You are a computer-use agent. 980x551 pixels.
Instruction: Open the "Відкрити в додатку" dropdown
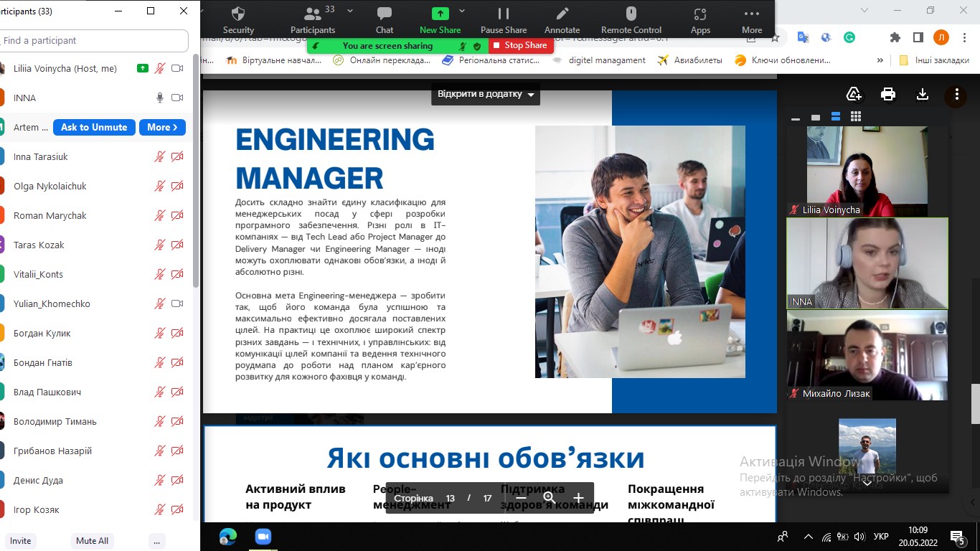[x=486, y=94]
